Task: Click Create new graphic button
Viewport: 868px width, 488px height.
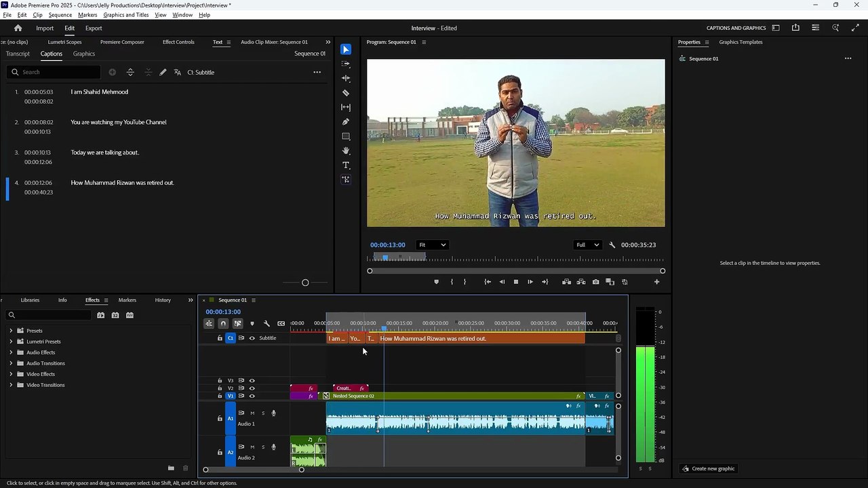Action: 709,468
